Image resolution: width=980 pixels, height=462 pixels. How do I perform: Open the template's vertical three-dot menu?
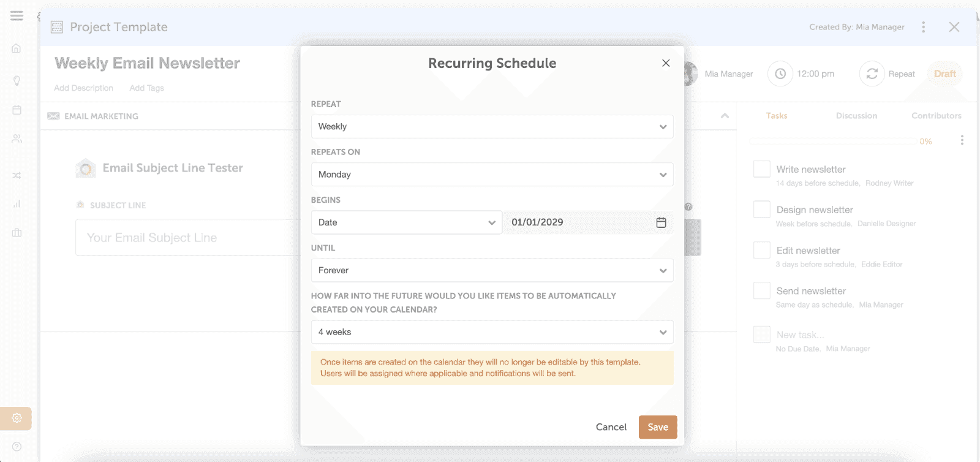(923, 27)
